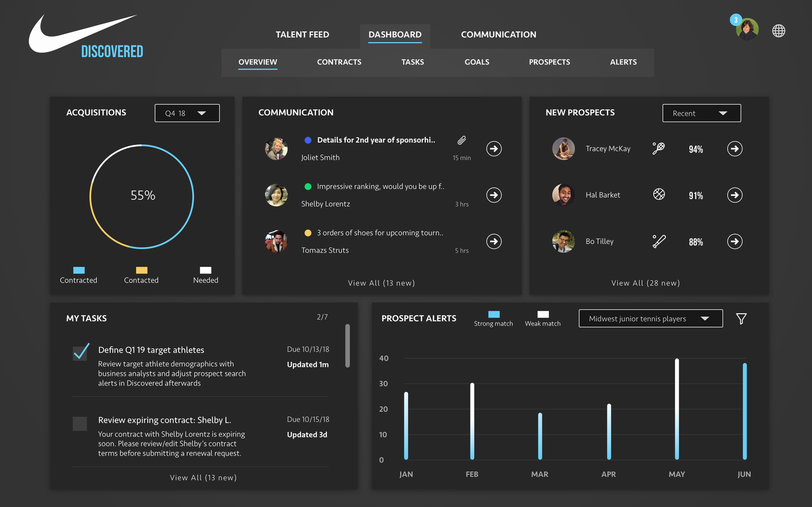Image resolution: width=812 pixels, height=507 pixels.
Task: Toggle the Strong match legend indicator
Action: 493,315
